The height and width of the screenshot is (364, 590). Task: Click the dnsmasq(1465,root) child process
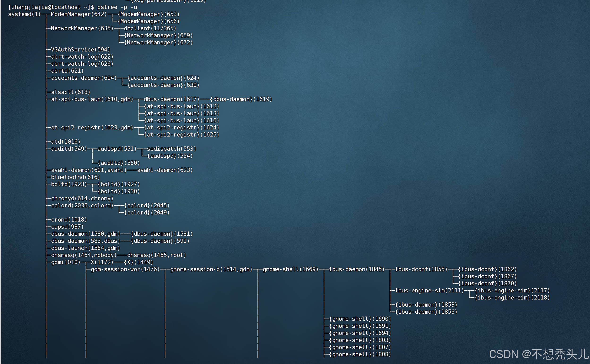coord(156,255)
